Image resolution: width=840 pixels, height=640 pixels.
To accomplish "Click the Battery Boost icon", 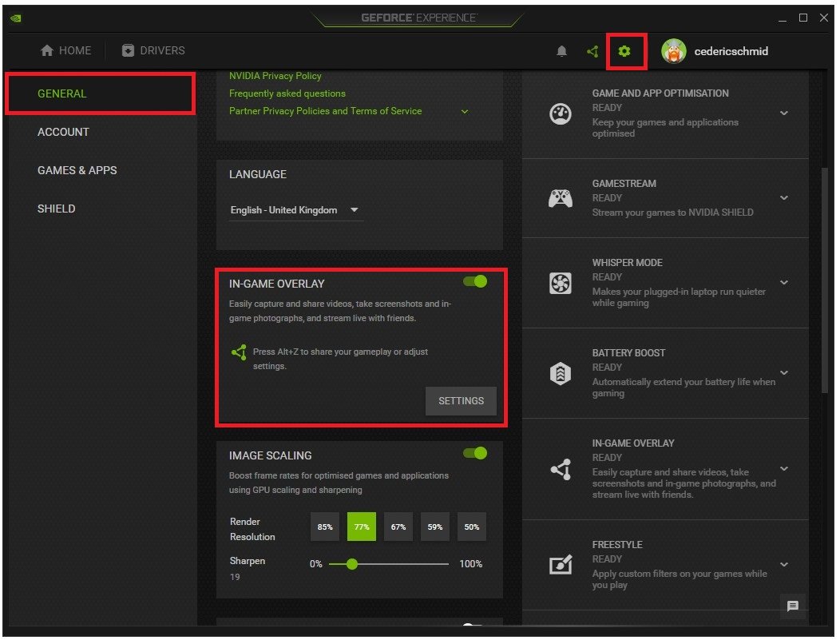I will pos(561,374).
